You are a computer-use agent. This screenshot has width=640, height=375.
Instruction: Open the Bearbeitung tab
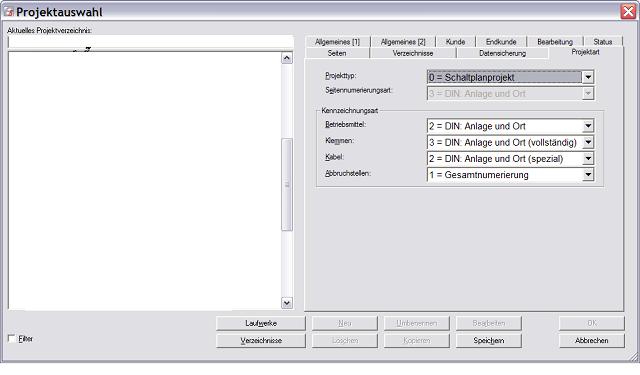tap(555, 42)
